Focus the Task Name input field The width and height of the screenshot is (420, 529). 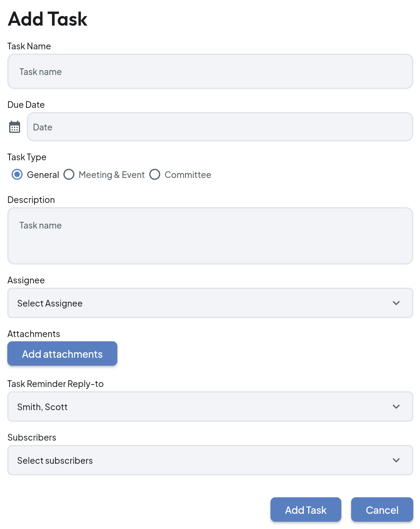(x=210, y=72)
